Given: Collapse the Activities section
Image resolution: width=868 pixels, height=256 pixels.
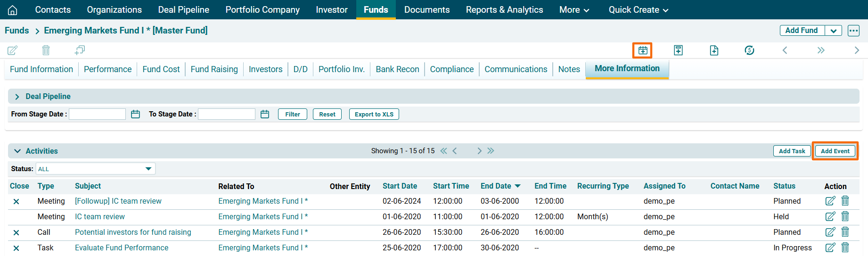Looking at the screenshot, I should click(x=17, y=151).
